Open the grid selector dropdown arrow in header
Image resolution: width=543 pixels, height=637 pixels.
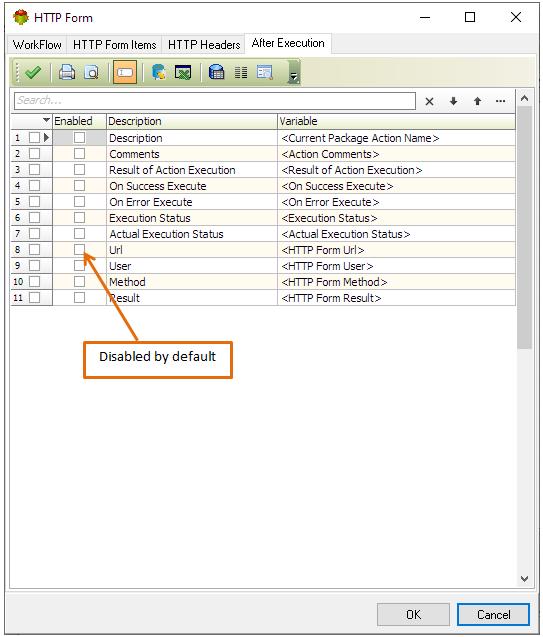pos(46,120)
